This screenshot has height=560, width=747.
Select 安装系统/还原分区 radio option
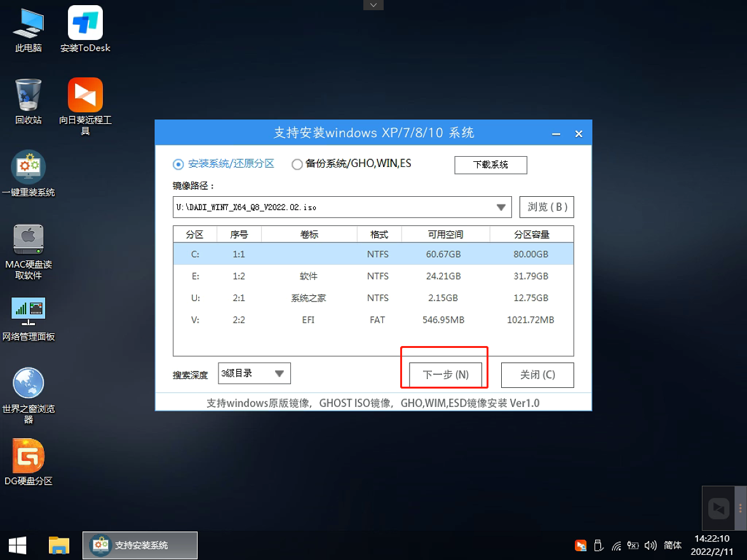(224, 164)
